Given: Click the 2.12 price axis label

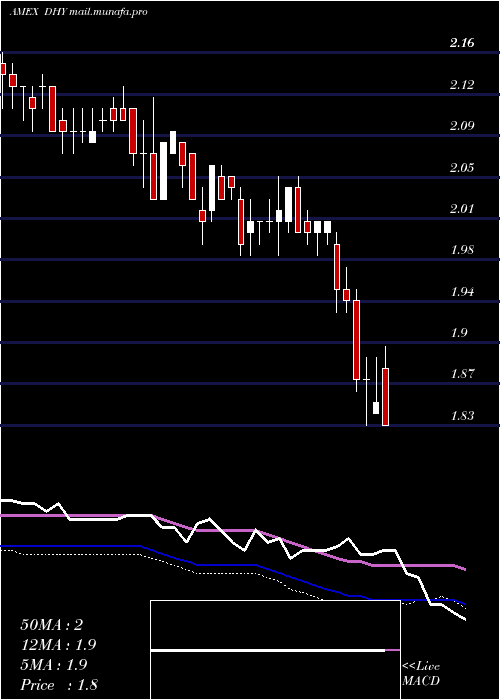Looking at the screenshot, I should point(462,85).
